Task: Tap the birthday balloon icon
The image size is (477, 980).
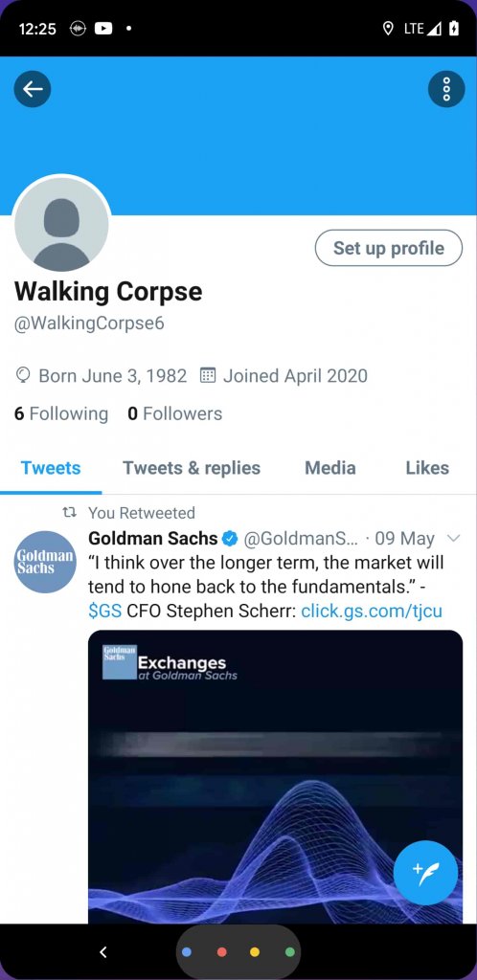Action: [22, 375]
